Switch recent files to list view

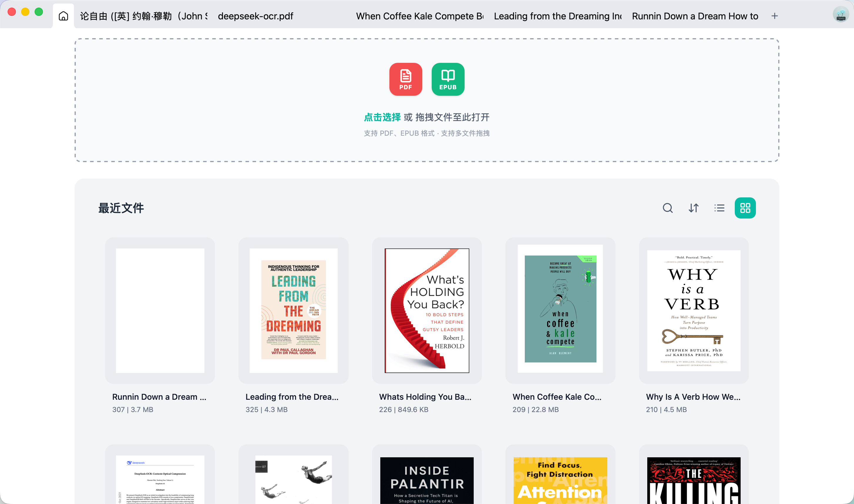pyautogui.click(x=719, y=208)
